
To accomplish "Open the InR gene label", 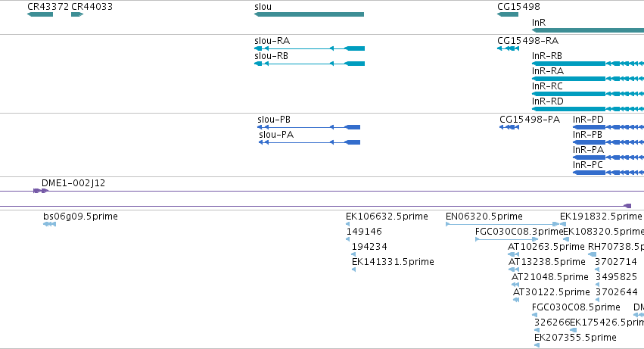I will tap(539, 23).
